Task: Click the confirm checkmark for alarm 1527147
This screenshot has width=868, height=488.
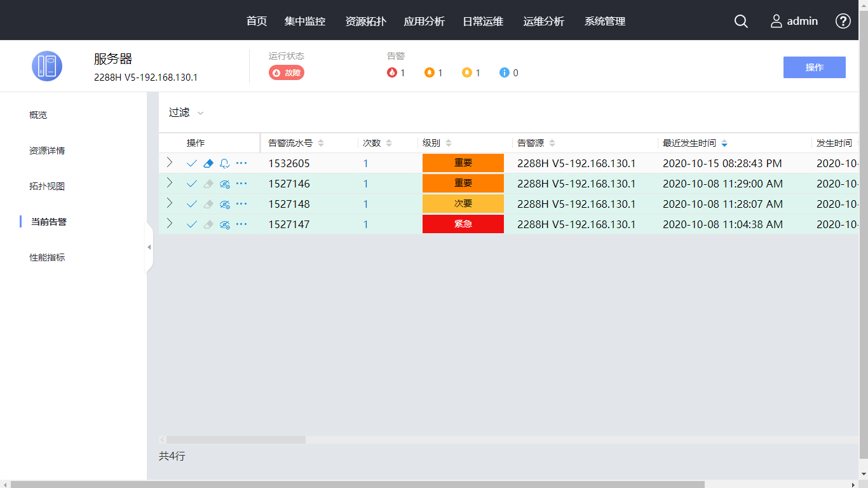Action: pos(192,224)
